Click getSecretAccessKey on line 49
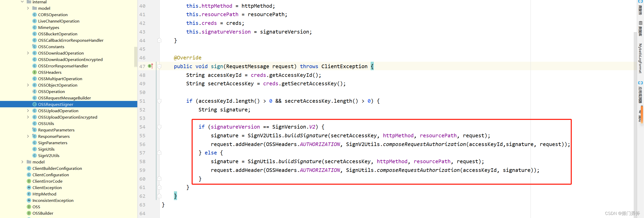644x218 pixels. click(x=309, y=84)
